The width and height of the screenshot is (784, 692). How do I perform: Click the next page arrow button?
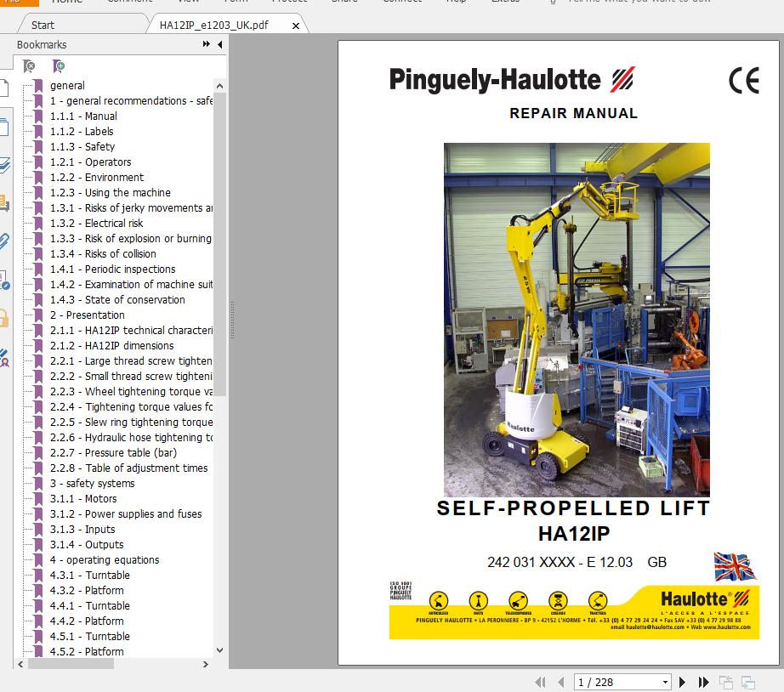(682, 681)
